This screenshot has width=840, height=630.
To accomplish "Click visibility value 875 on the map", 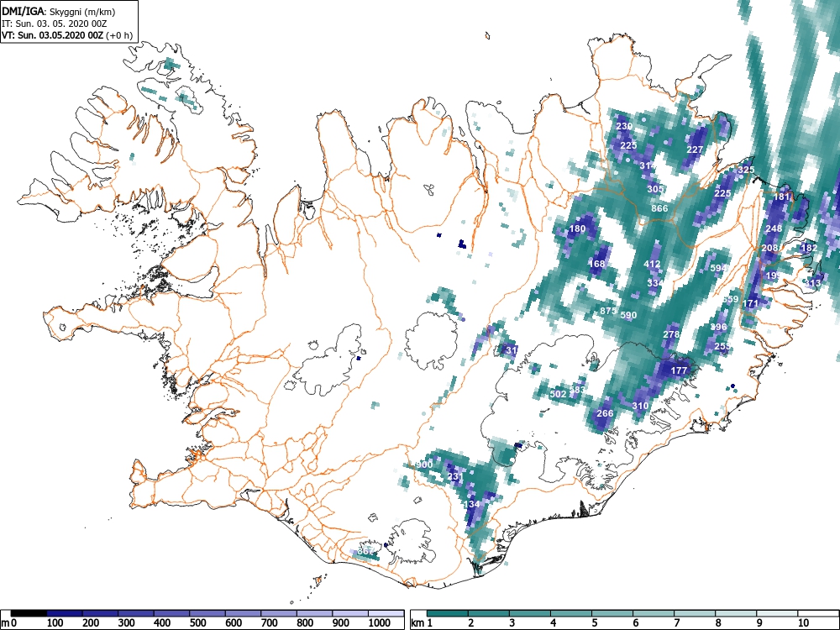I will pyautogui.click(x=608, y=311).
